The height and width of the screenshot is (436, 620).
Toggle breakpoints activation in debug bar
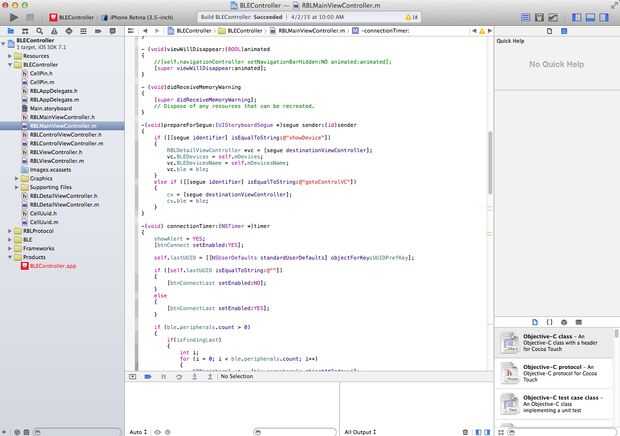pos(148,377)
